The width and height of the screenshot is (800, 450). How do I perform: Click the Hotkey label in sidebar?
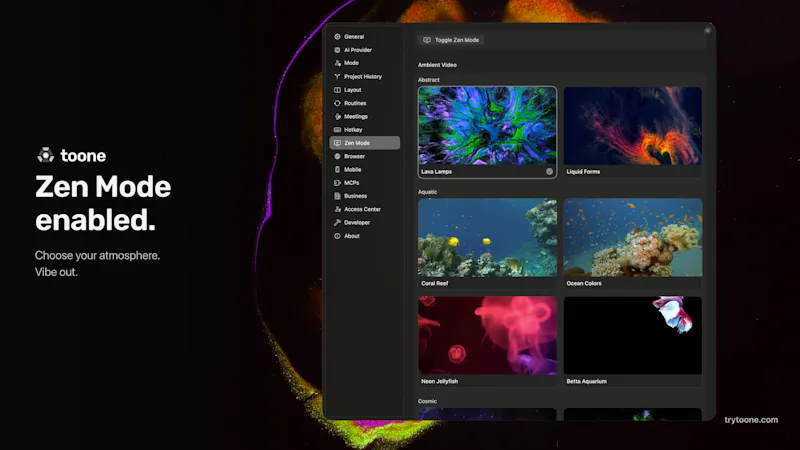(x=353, y=130)
